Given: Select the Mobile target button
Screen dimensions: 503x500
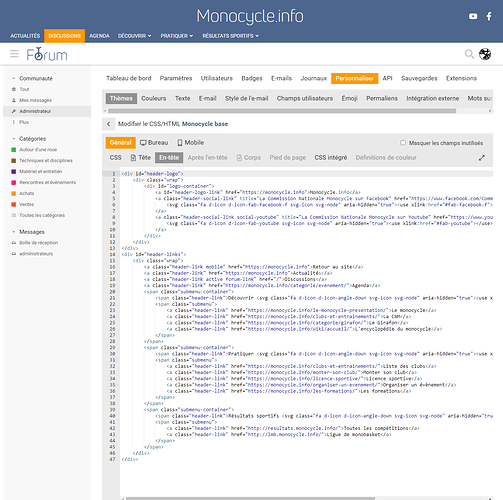Looking at the screenshot, I should pyautogui.click(x=191, y=143).
